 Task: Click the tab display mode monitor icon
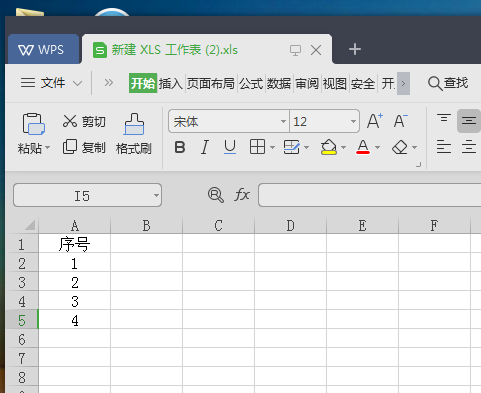click(295, 50)
